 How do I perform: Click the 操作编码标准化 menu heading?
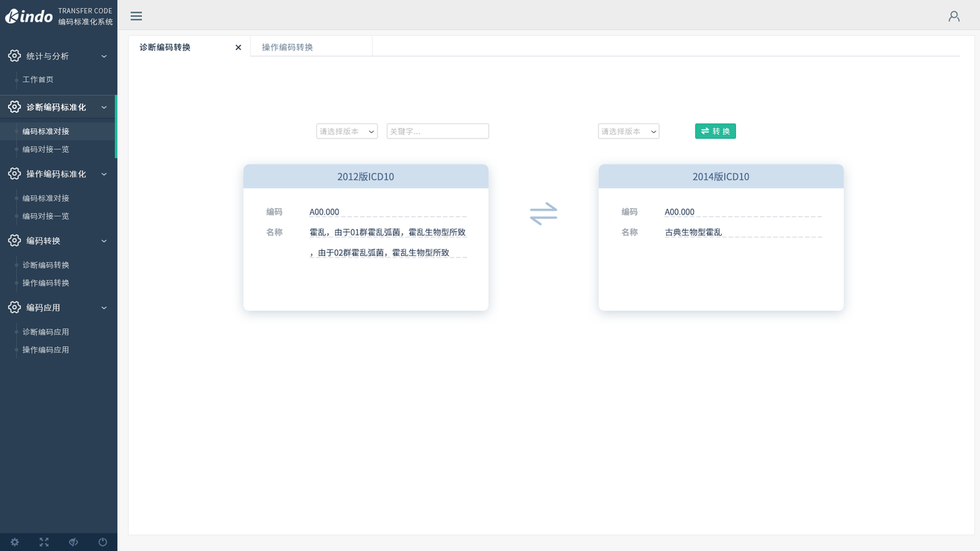[x=56, y=174]
